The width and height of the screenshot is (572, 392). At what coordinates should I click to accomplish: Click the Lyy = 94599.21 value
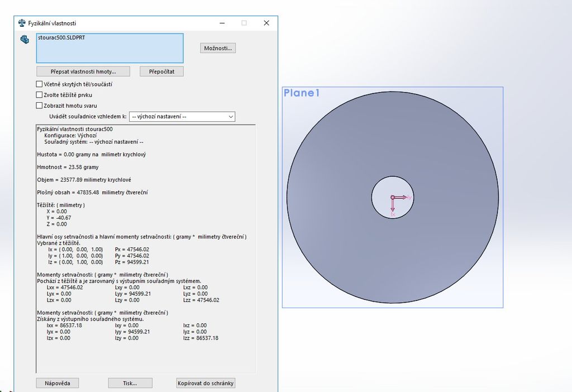[x=133, y=294]
